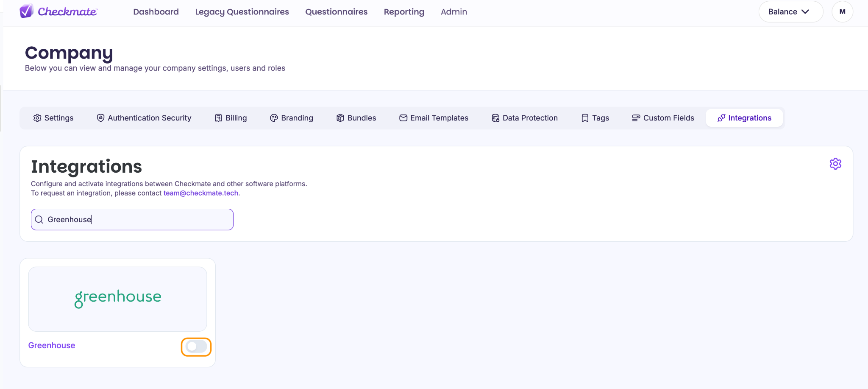This screenshot has width=868, height=389.
Task: Click the Email Templates envelope icon
Action: [x=403, y=118]
